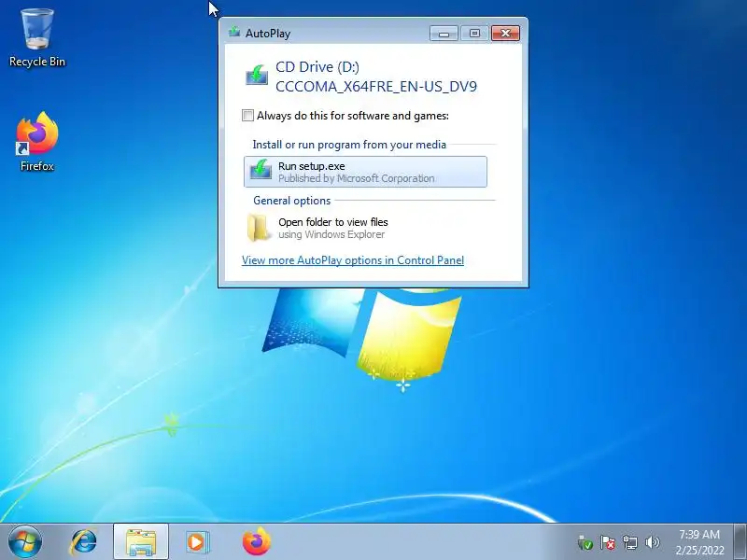
Task: Click the volume speaker tray icon
Action: point(652,542)
